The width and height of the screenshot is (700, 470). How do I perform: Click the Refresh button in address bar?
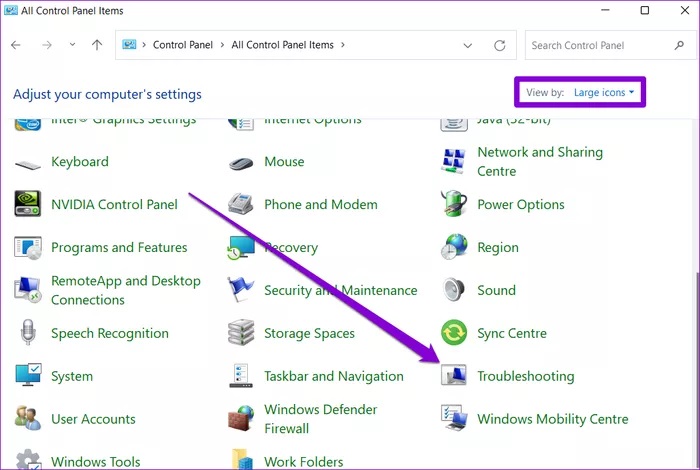pyautogui.click(x=500, y=45)
